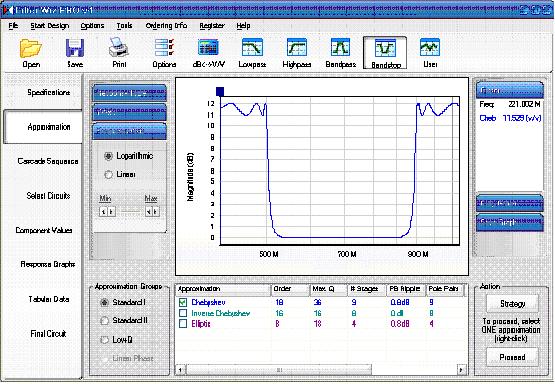This screenshot has height=384, width=555.
Task: Switch the scale to Linear
Action: click(108, 174)
